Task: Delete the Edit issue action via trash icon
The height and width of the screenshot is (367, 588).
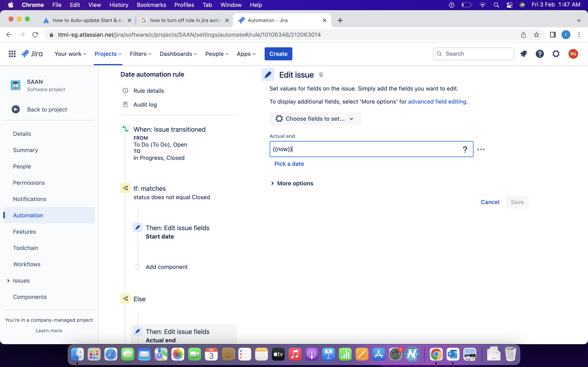Action: (x=321, y=75)
